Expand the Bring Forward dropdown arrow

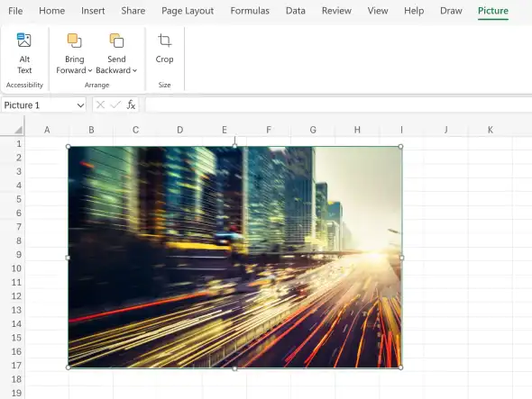coord(90,70)
